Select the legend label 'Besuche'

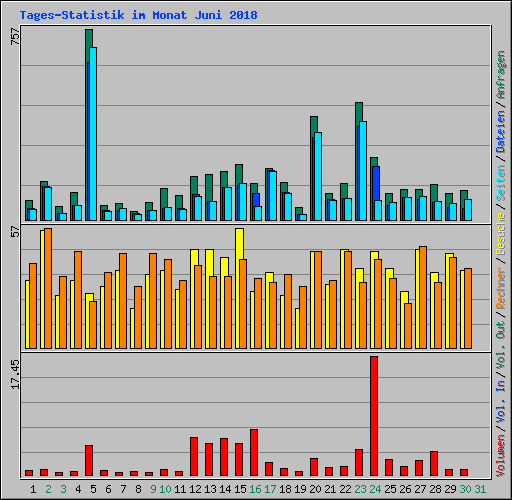[x=501, y=234]
